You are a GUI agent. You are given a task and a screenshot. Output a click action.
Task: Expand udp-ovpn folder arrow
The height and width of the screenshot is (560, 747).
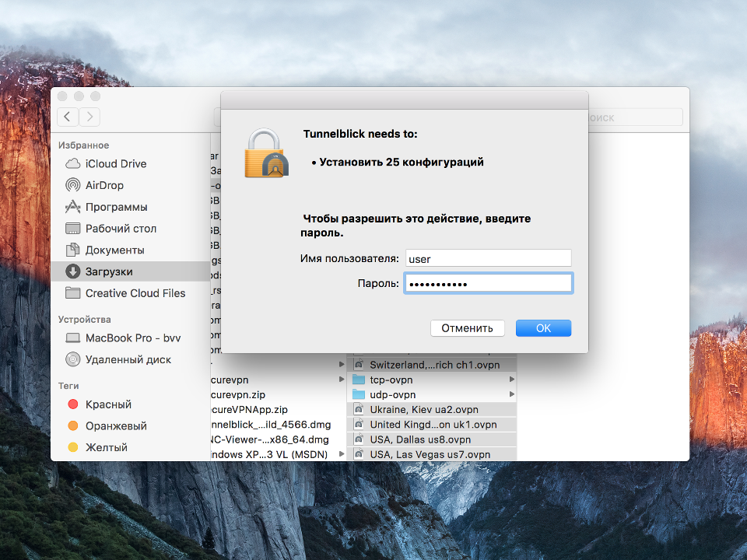pos(512,394)
